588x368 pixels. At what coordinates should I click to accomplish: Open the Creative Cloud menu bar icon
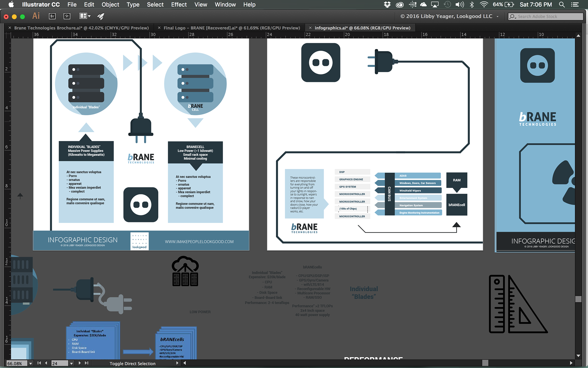[400, 5]
